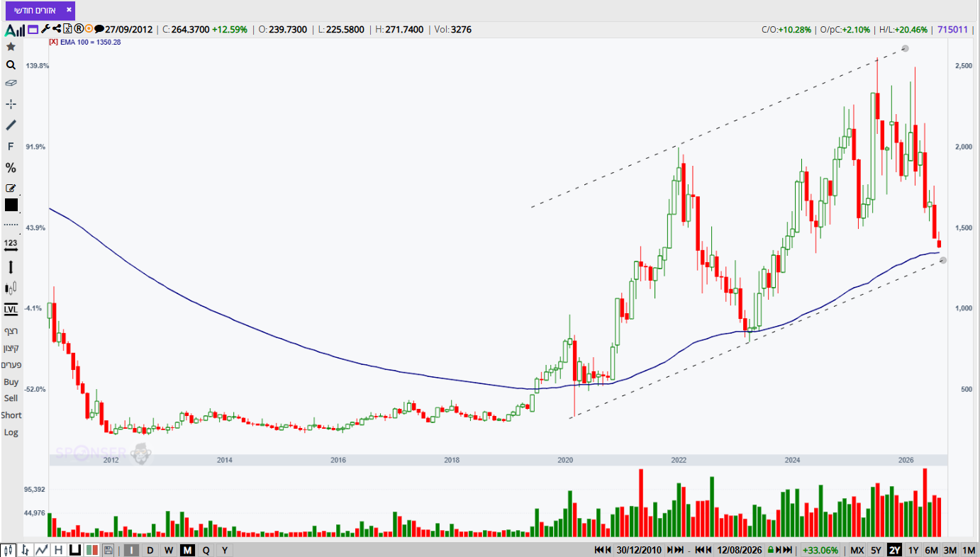The image size is (980, 557).
Task: Click the פערים sidebar button
Action: coord(11,365)
